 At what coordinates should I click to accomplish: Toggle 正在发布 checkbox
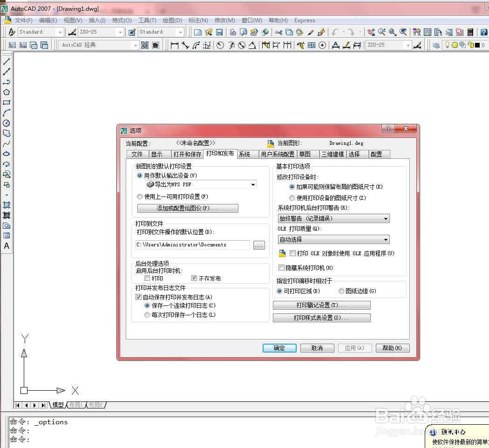194,278
